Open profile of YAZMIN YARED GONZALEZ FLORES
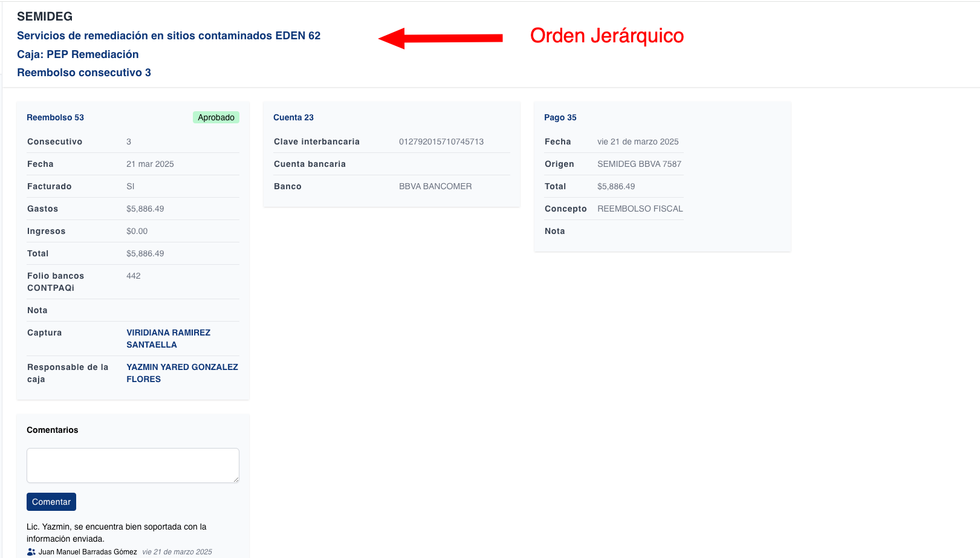The width and height of the screenshot is (980, 558). click(181, 372)
